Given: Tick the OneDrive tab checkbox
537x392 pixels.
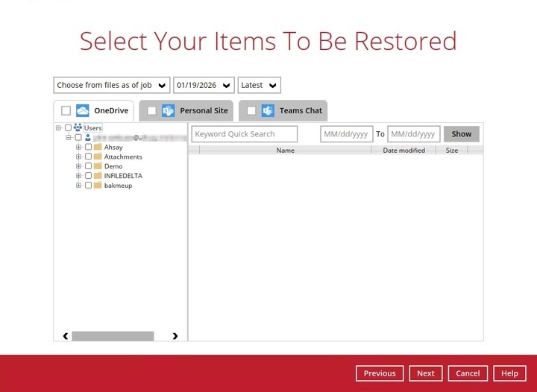Looking at the screenshot, I should click(x=66, y=110).
